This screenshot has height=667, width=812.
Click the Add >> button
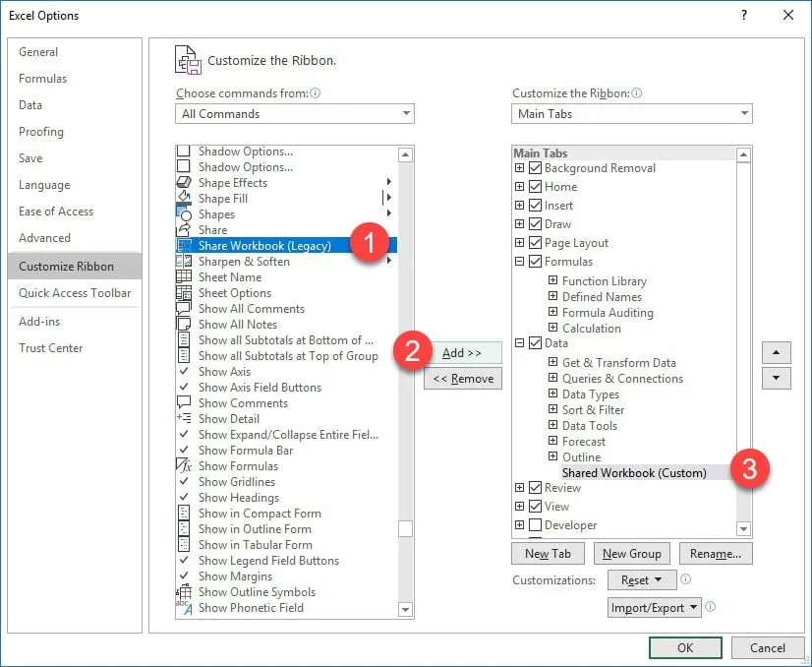tap(462, 352)
